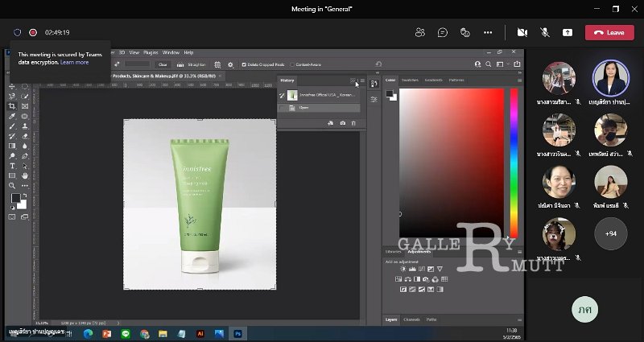Open the History panel options menu
The width and height of the screenshot is (644, 342).
[362, 80]
